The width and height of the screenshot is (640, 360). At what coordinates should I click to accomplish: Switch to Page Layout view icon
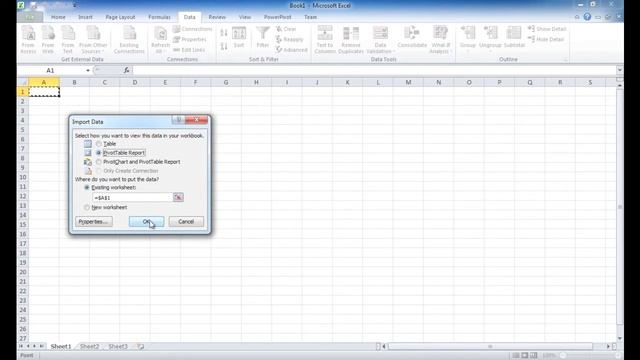tap(524, 356)
